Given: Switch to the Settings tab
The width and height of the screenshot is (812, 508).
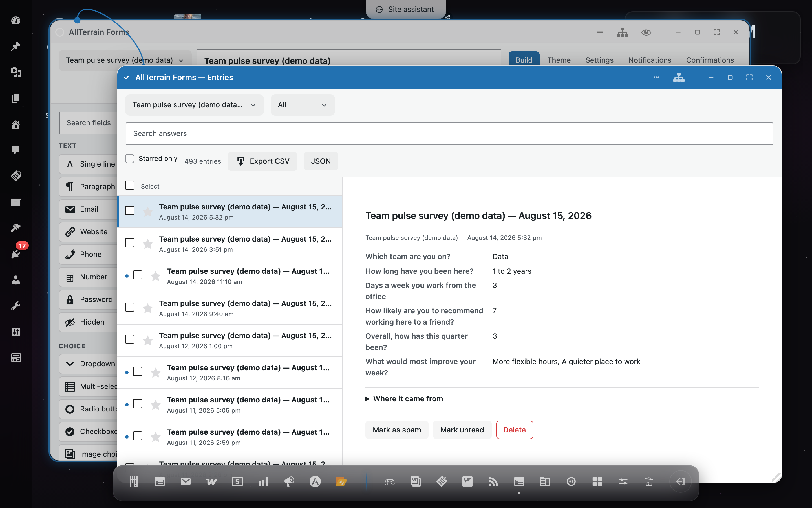Looking at the screenshot, I should 599,60.
